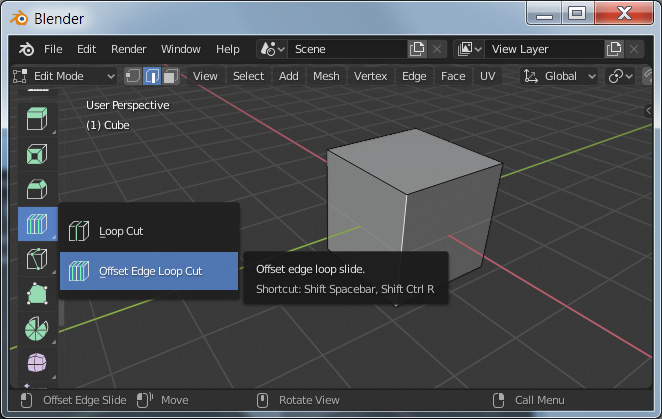Screen dimensions: 662x419
Task: Click the new scene icon beside Scene
Action: click(417, 49)
